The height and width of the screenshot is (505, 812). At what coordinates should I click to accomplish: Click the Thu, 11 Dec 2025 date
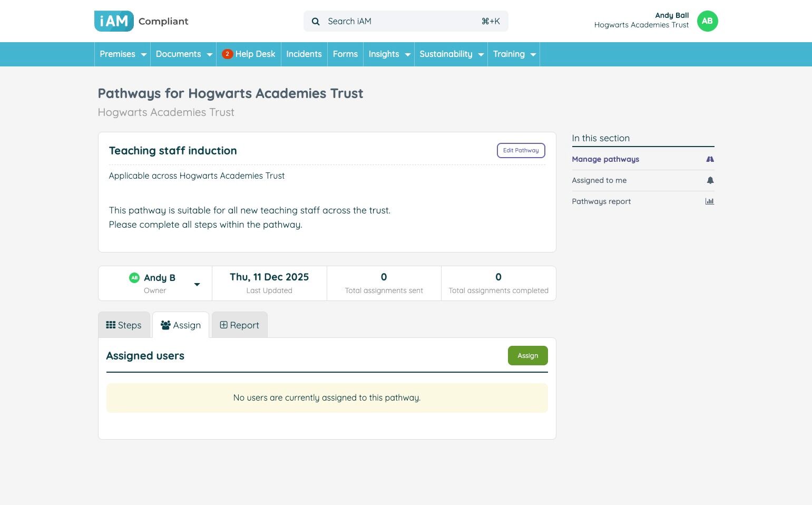[x=269, y=277]
